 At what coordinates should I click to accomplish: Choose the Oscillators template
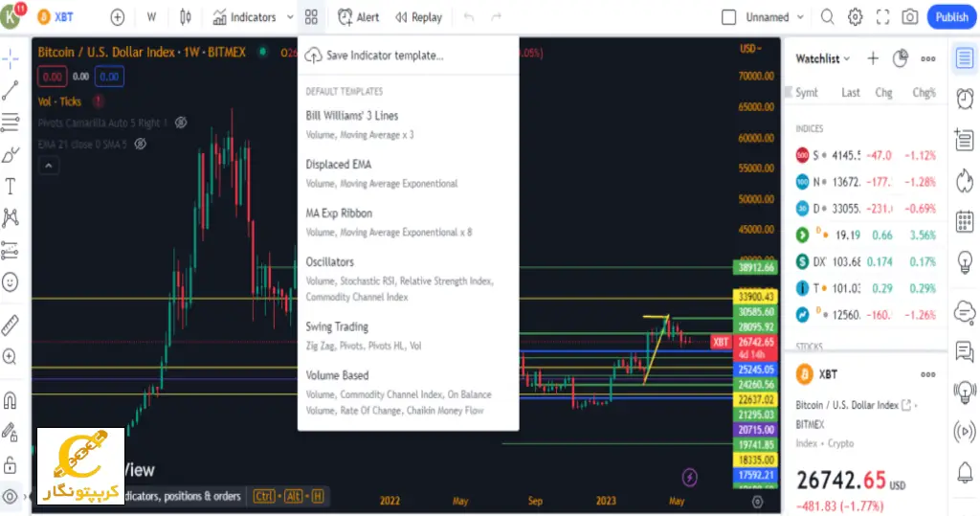[408, 279]
